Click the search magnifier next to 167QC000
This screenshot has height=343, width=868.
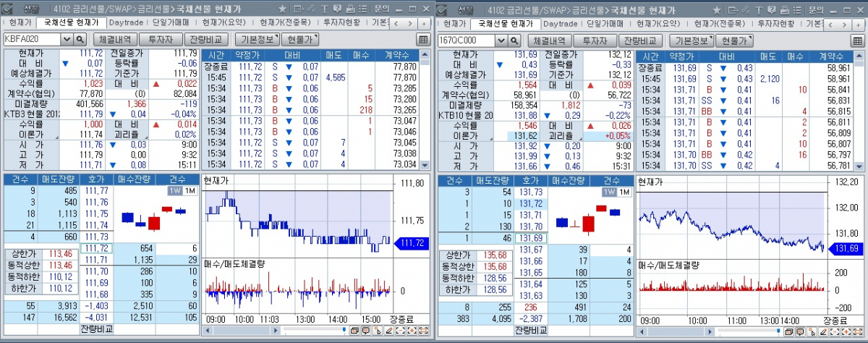514,41
